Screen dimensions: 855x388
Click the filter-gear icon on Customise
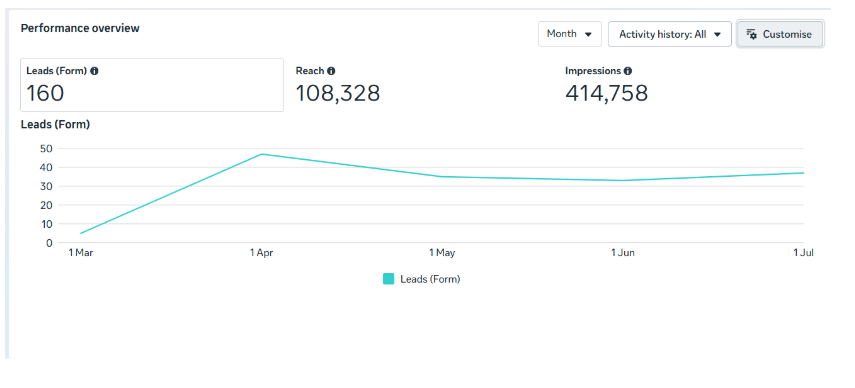coord(751,34)
